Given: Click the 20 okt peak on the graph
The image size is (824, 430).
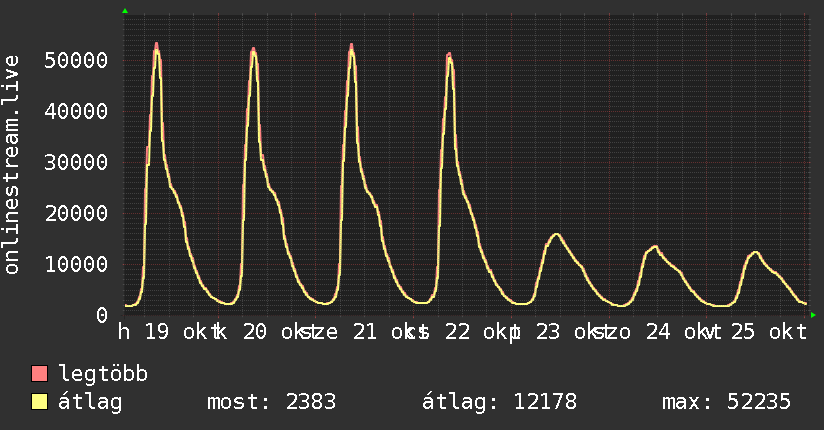Looking at the screenshot, I should (253, 51).
